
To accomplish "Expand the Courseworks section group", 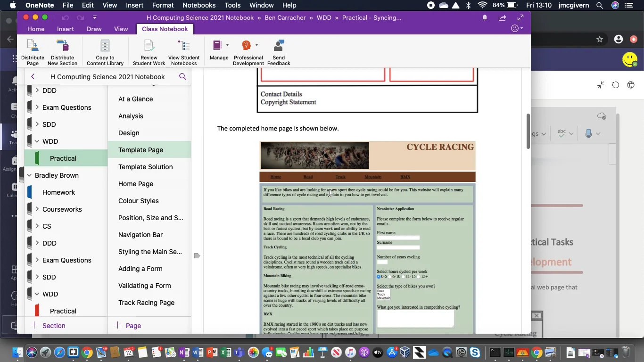I will [x=37, y=209].
